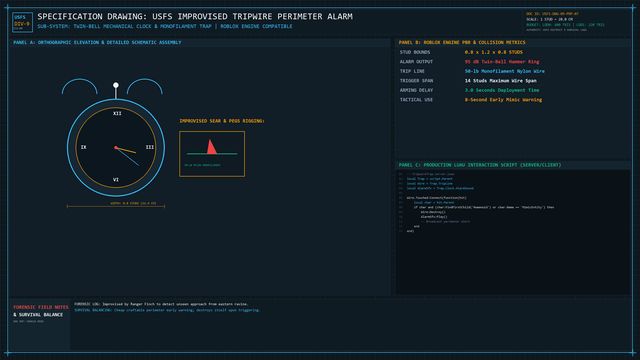Click the final 'end)' line of the script

click(x=410, y=231)
